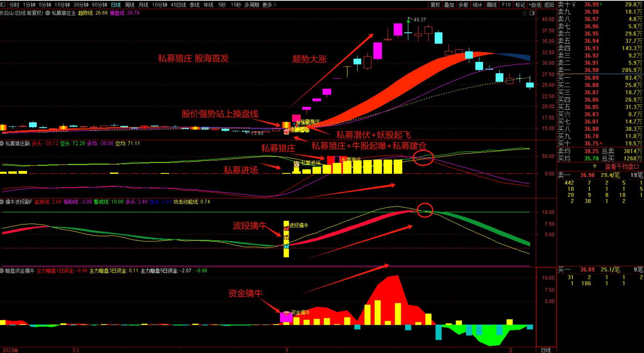
Task: Click the 资金擒牛 gem signal icon
Action: 286,313
